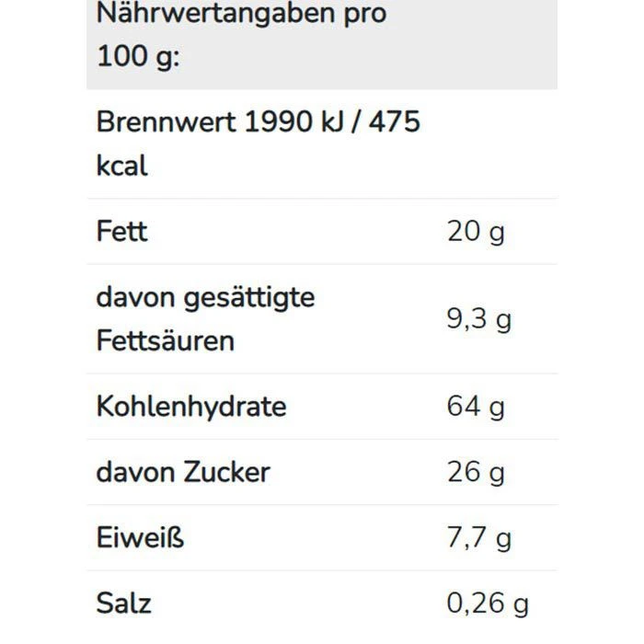Click the 100 g: text in header
The image size is (644, 644).
click(138, 57)
